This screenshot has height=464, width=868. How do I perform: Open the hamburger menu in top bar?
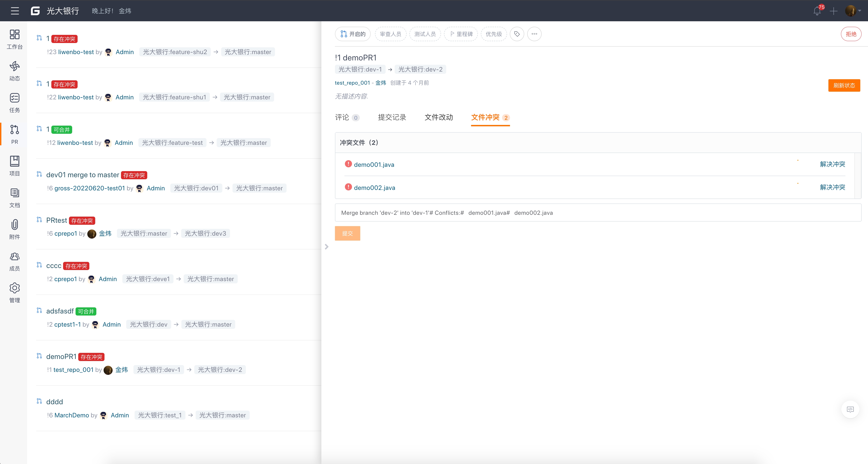tap(14, 11)
